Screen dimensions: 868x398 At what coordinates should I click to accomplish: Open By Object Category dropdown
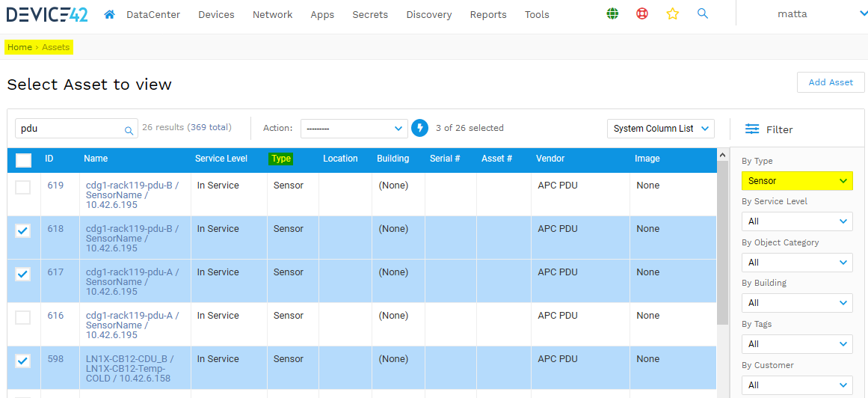point(797,262)
